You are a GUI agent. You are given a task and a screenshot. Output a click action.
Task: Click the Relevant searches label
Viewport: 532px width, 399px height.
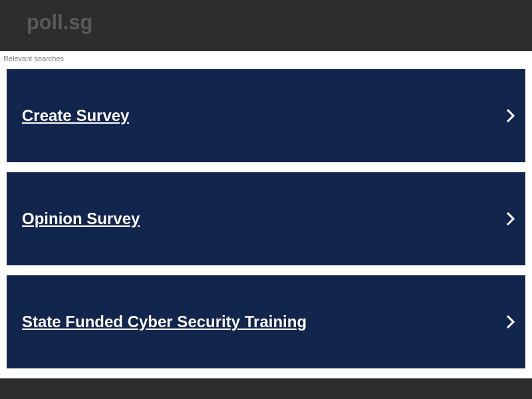click(x=33, y=59)
